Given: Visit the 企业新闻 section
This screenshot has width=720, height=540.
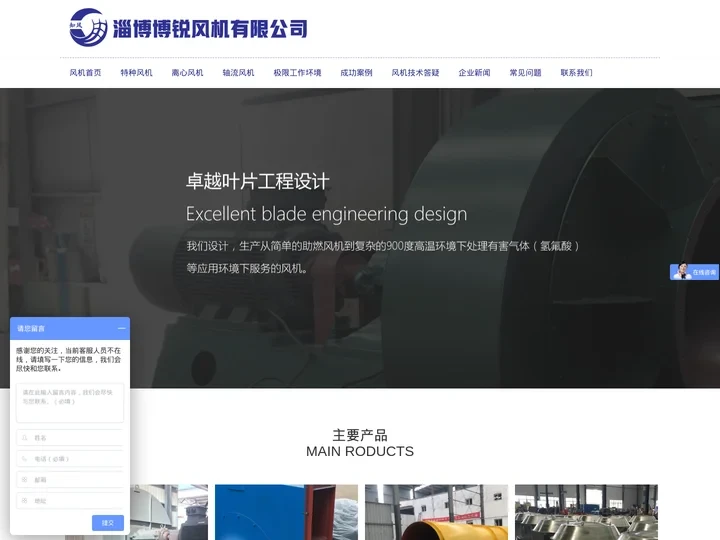Looking at the screenshot, I should click(474, 73).
